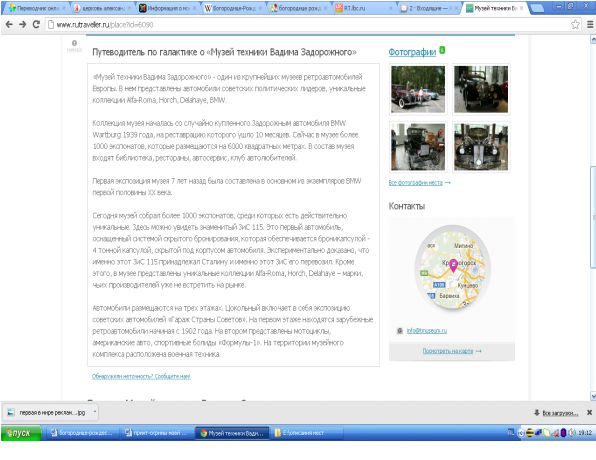This screenshot has width=596, height=460.
Task: Switch to 'принт-скрины' taskbar window
Action: click(x=156, y=433)
